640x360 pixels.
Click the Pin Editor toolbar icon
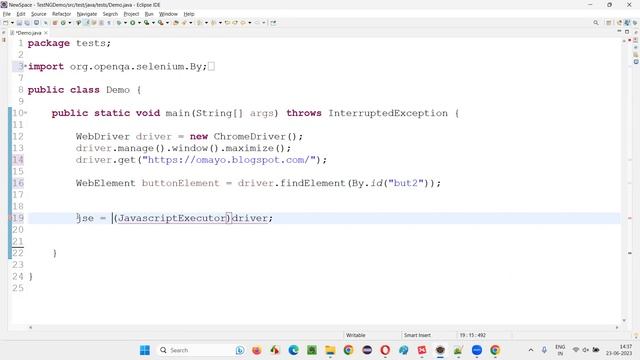[273, 23]
